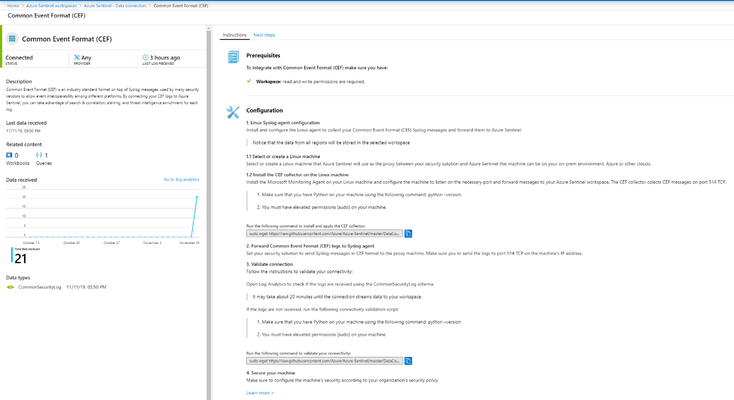This screenshot has height=400, width=734.
Task: Click 1.1 Select or create a Linux machine
Action: [x=283, y=156]
